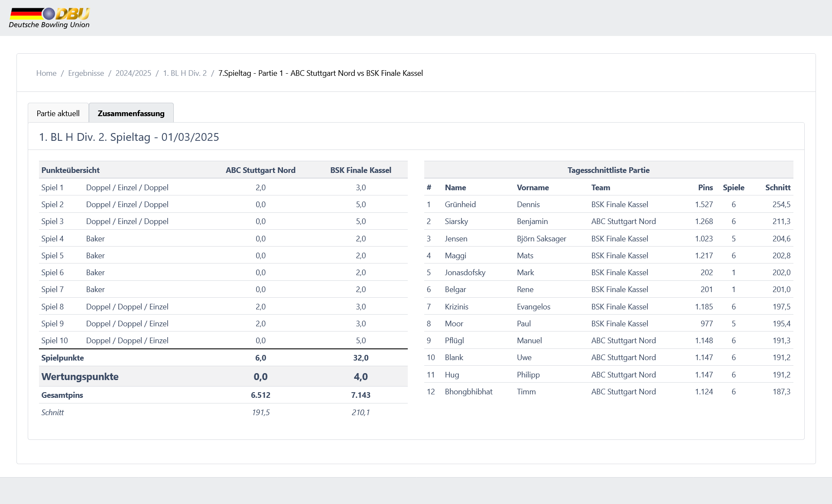Viewport: 832px width, 504px height.
Task: Click the Vorname Björn Saksager
Action: (x=542, y=239)
